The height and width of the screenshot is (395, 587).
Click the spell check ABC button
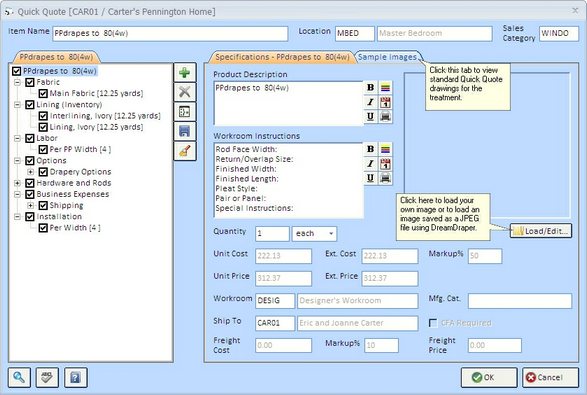(47, 377)
